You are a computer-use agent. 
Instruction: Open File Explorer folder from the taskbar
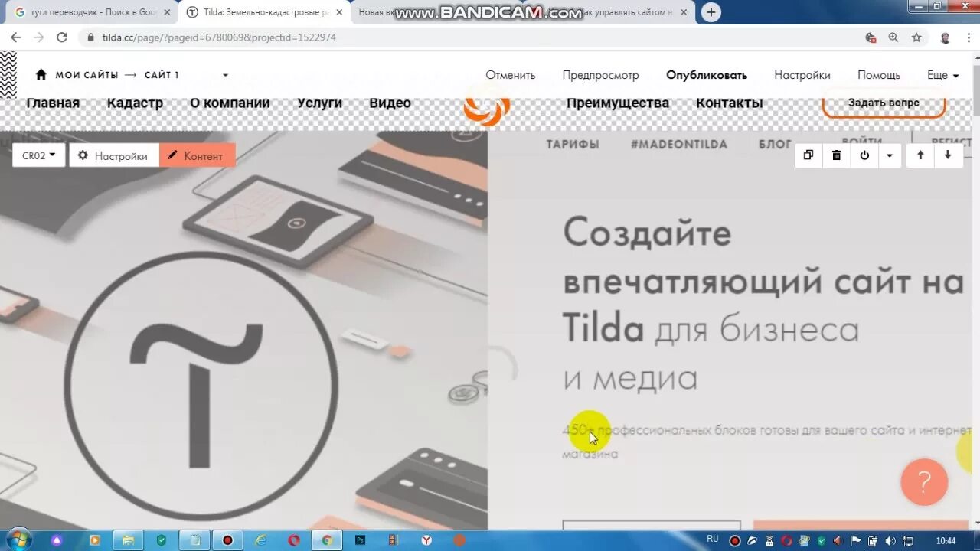click(x=128, y=540)
